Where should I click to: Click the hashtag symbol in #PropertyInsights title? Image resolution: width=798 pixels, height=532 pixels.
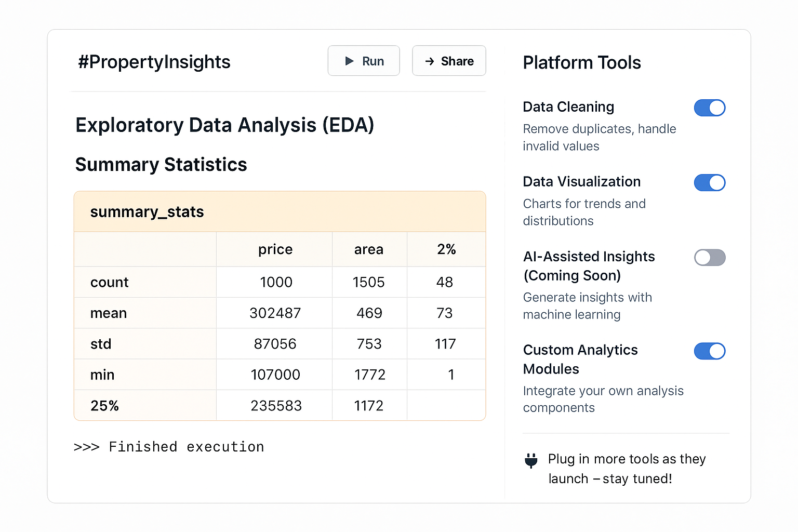point(85,62)
